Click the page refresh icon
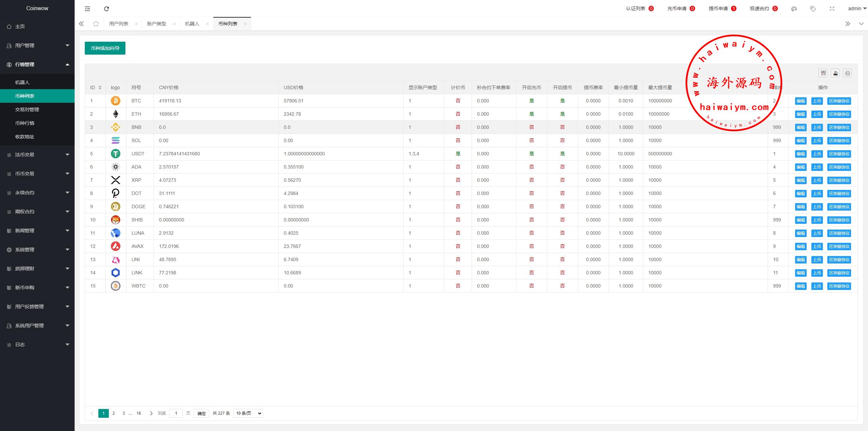 coord(106,9)
